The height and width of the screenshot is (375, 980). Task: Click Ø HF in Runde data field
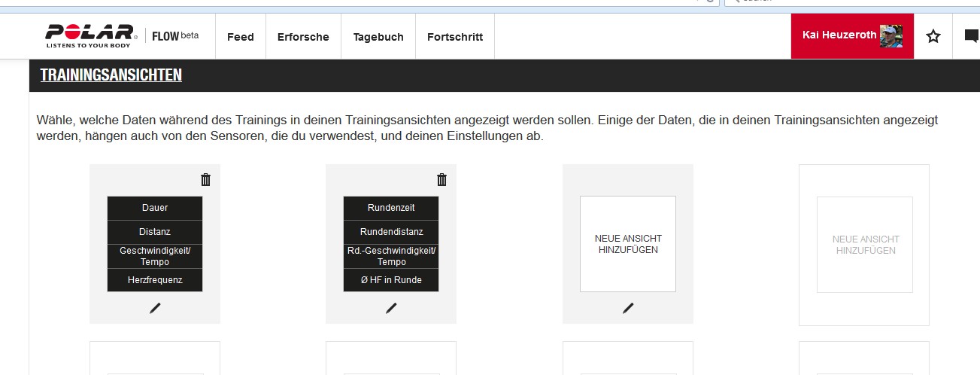(391, 280)
